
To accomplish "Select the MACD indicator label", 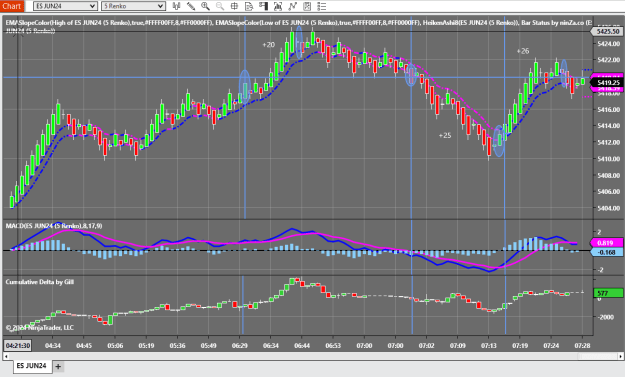I will [54, 226].
